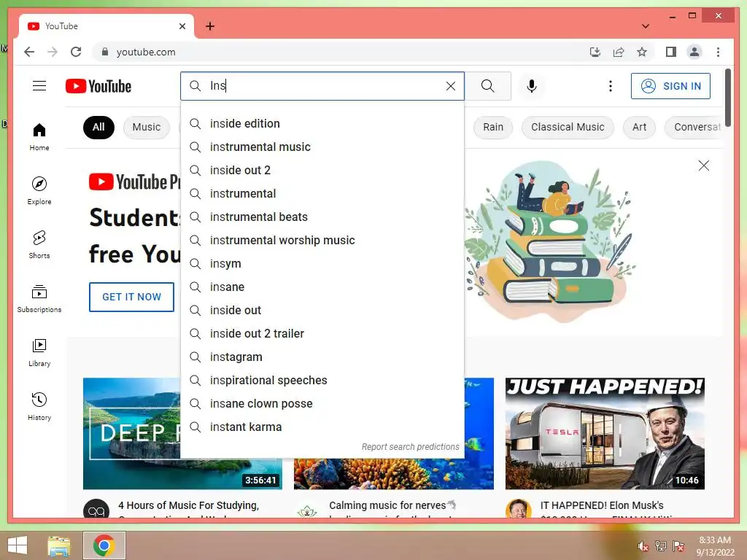Dismiss the YouTube Premium banner
This screenshot has height=560, width=747.
[704, 166]
